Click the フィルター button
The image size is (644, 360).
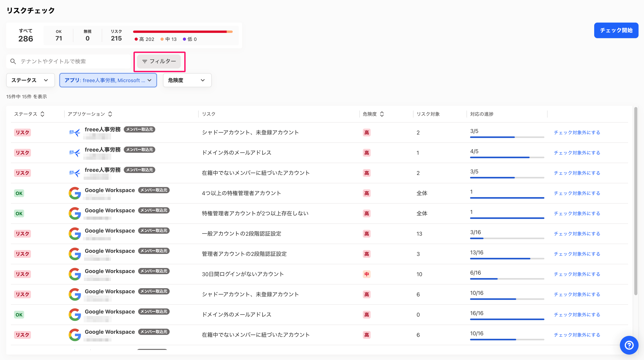tap(159, 61)
